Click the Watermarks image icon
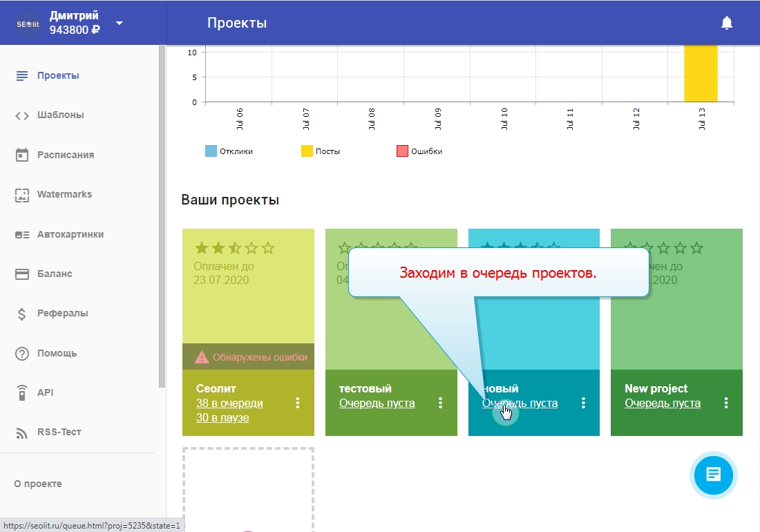760x532 pixels. point(22,195)
